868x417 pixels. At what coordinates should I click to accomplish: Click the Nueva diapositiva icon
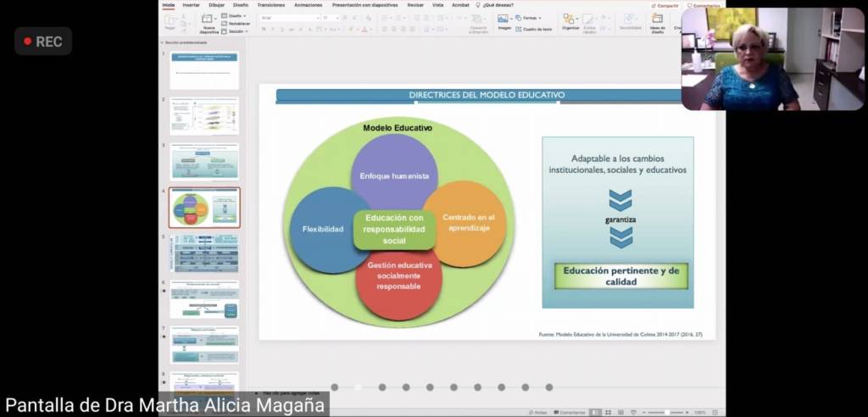click(x=208, y=20)
